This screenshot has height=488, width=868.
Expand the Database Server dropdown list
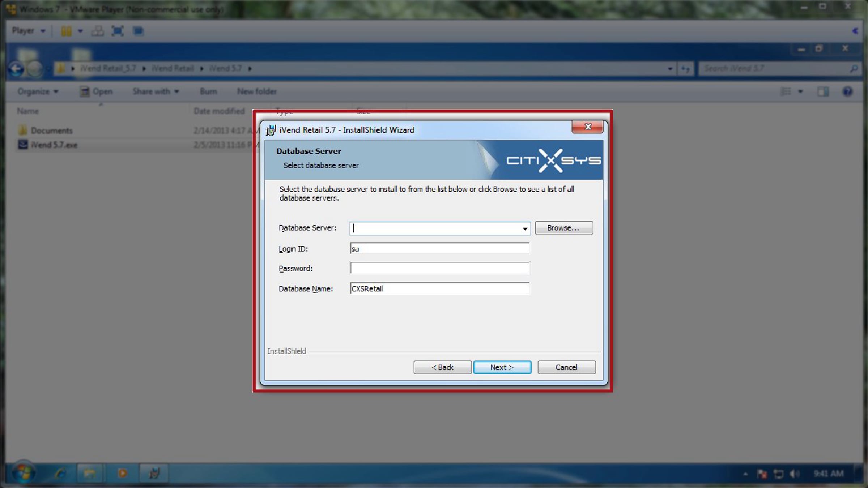(524, 228)
